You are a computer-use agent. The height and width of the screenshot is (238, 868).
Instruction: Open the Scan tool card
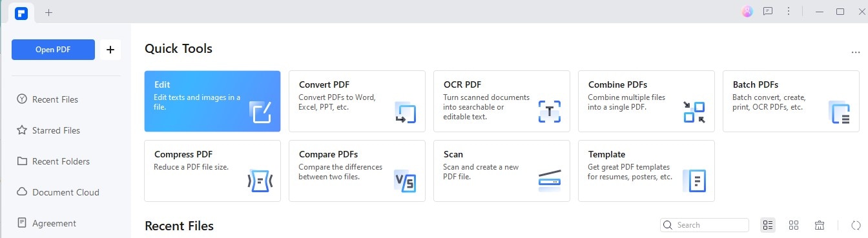coord(502,171)
